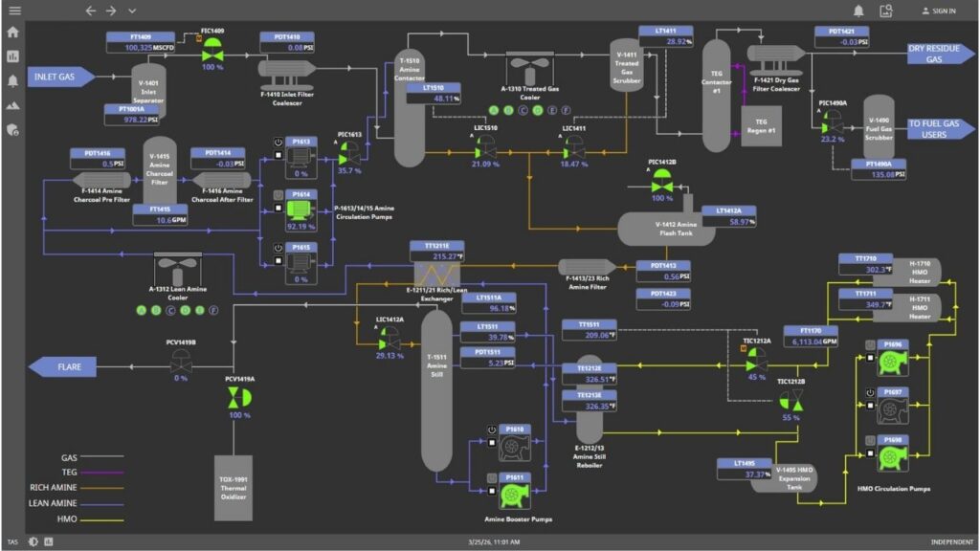Open the hamburger menu top left

click(13, 11)
